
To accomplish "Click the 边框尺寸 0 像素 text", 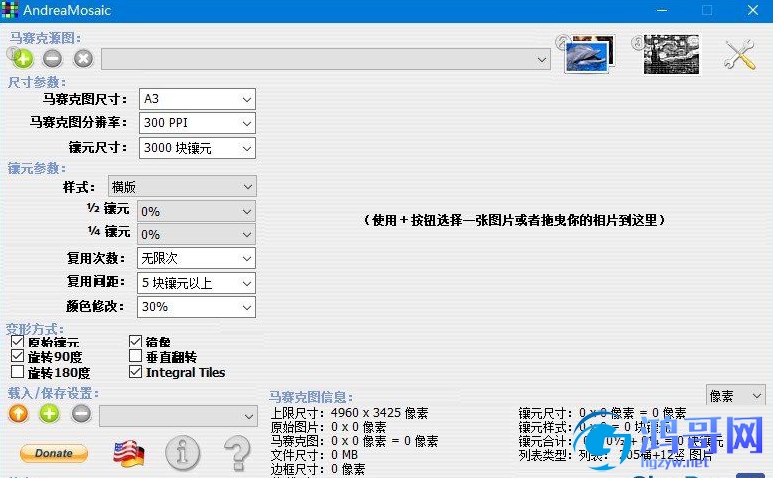I will pyautogui.click(x=318, y=469).
